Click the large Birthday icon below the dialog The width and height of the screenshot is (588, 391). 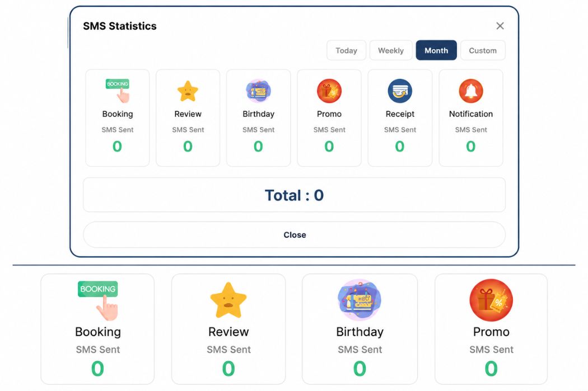[360, 300]
